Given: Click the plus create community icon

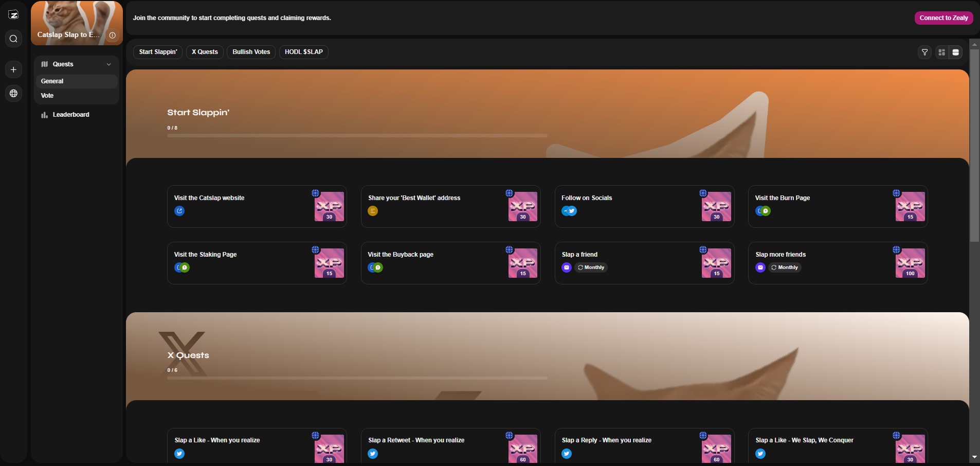Looking at the screenshot, I should (x=13, y=69).
